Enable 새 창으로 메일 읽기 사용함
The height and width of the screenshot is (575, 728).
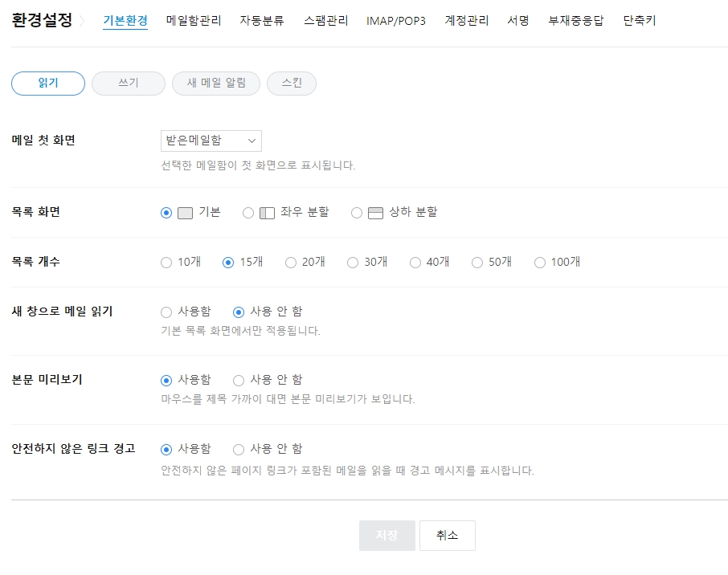pyautogui.click(x=166, y=312)
